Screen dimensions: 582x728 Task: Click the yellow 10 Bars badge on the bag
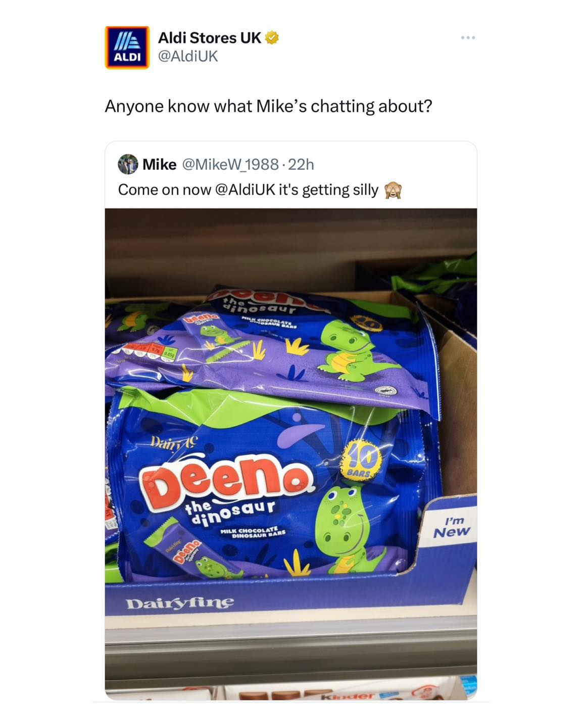click(x=362, y=460)
